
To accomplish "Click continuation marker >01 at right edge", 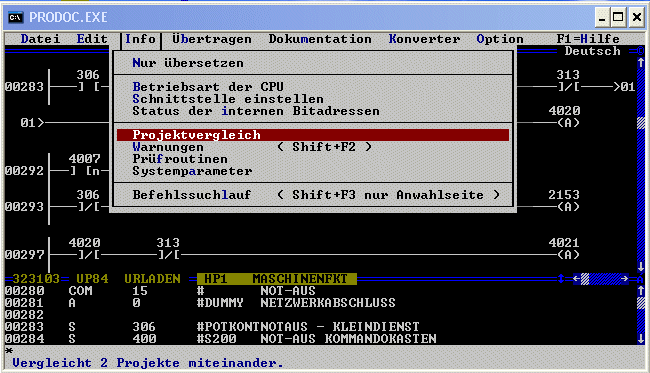I will tap(624, 87).
